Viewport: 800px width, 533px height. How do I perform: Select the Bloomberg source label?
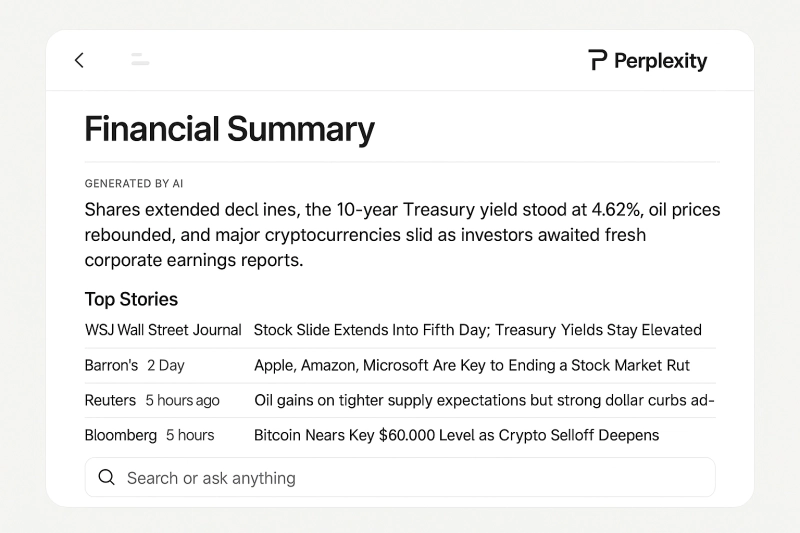coord(121,435)
